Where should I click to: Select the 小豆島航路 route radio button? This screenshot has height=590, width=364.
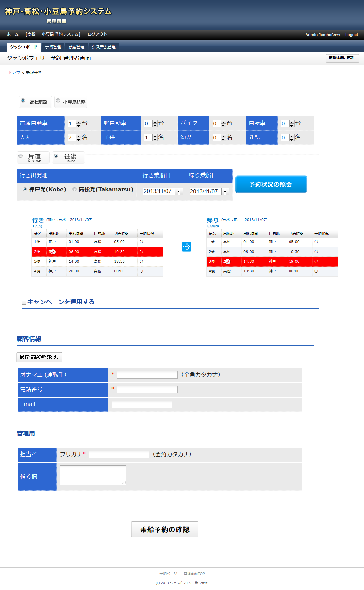coord(58,100)
